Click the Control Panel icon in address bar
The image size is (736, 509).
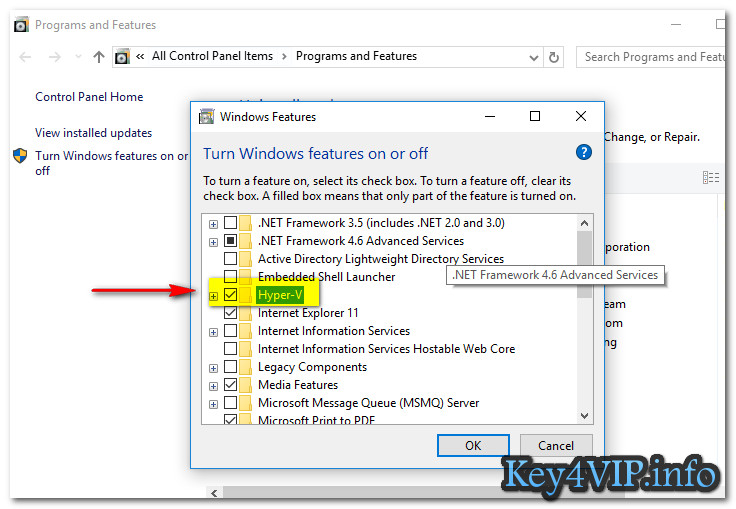pyautogui.click(x=123, y=57)
